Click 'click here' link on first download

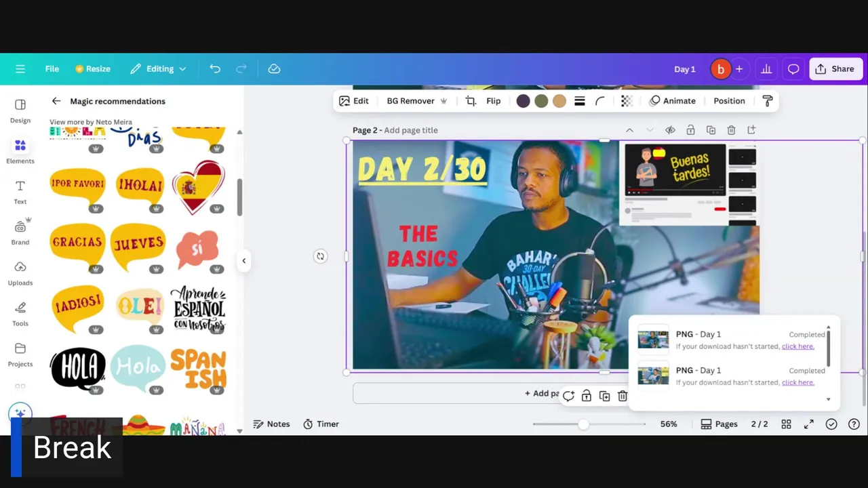(797, 346)
